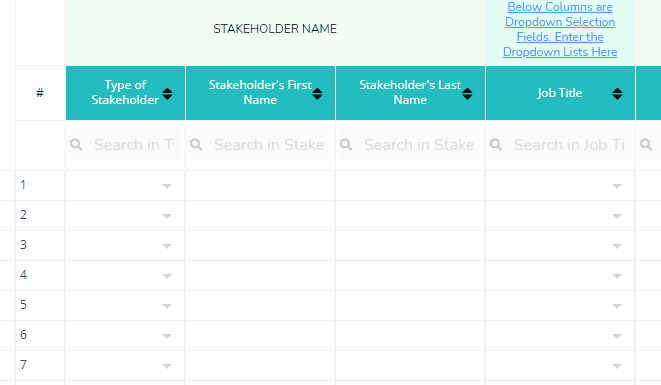
Task: Open Type of Stakeholder dropdown in row 7
Action: [x=167, y=366]
